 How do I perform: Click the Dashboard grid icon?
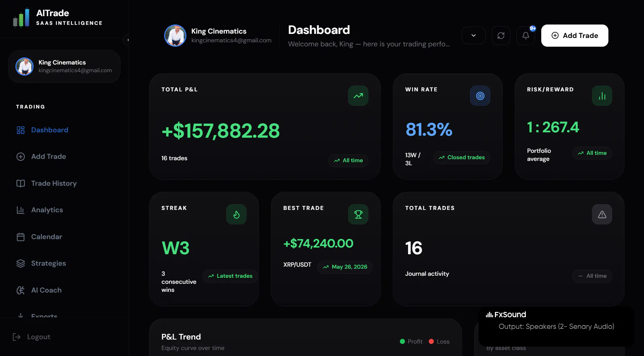pos(20,130)
